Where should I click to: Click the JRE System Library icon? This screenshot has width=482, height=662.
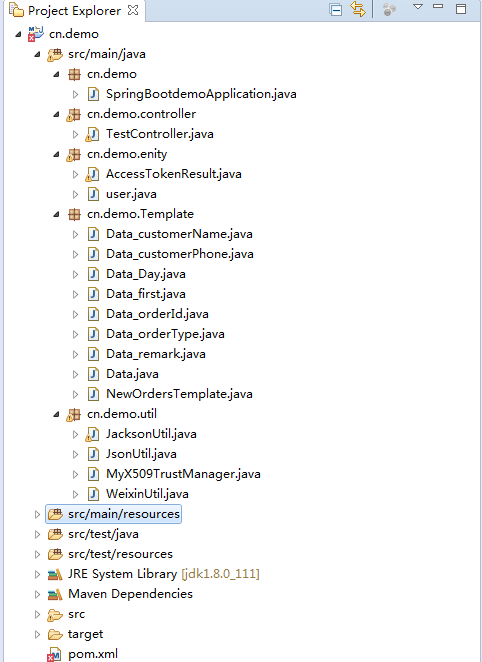tap(55, 574)
